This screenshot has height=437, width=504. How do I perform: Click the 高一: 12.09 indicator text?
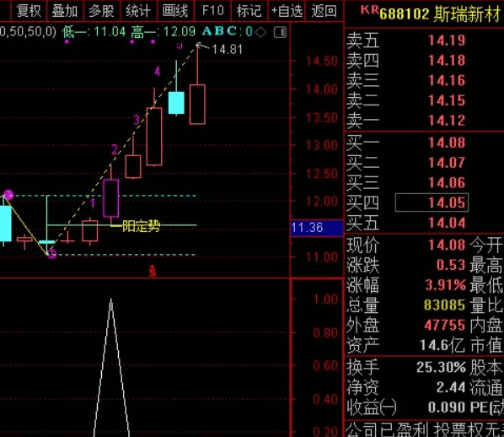pyautogui.click(x=164, y=32)
